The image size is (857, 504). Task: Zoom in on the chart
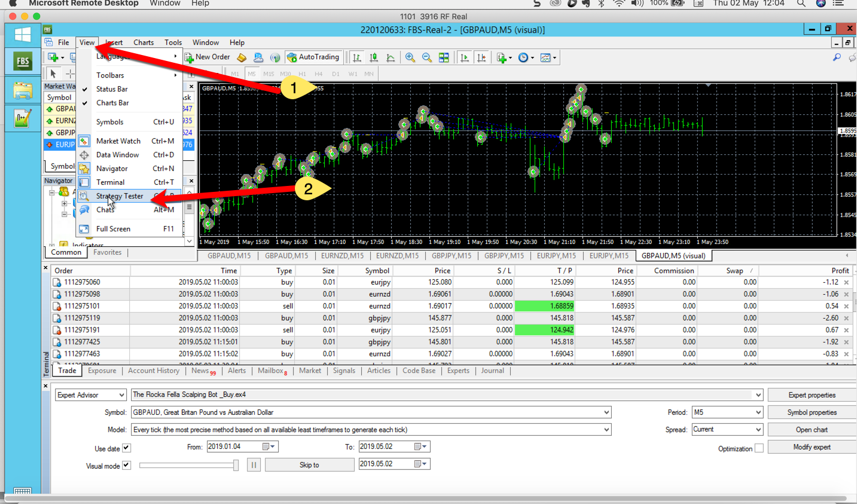pos(410,57)
